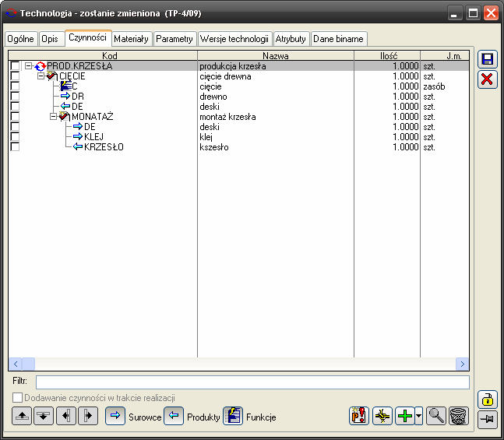Check the checkbox for the KRZESŁO row
504x440 pixels.
tap(15, 146)
